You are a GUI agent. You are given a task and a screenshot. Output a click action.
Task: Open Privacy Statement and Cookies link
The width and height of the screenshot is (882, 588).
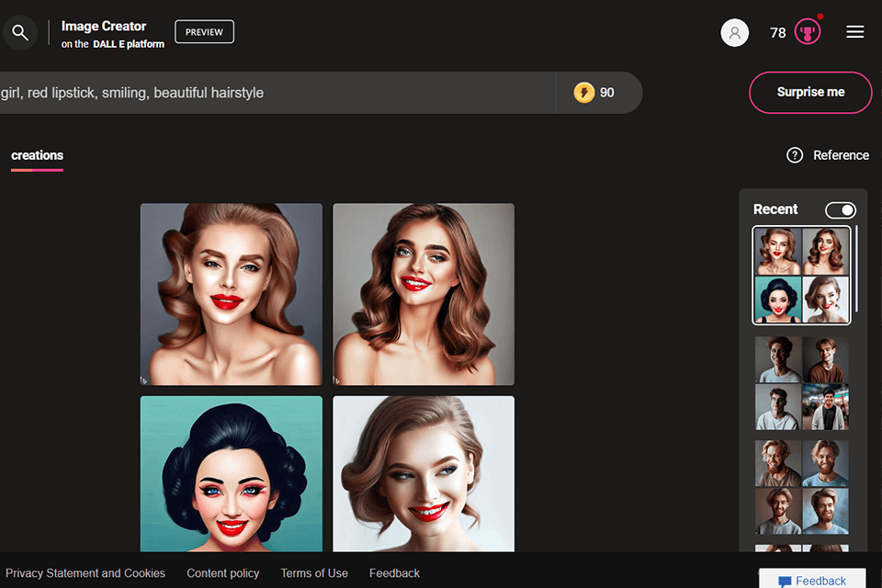(x=85, y=573)
